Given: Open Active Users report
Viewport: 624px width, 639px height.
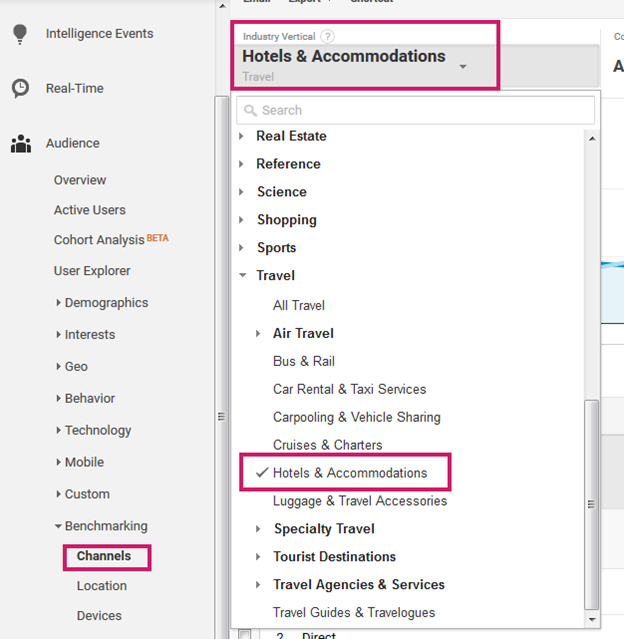Looking at the screenshot, I should [90, 210].
